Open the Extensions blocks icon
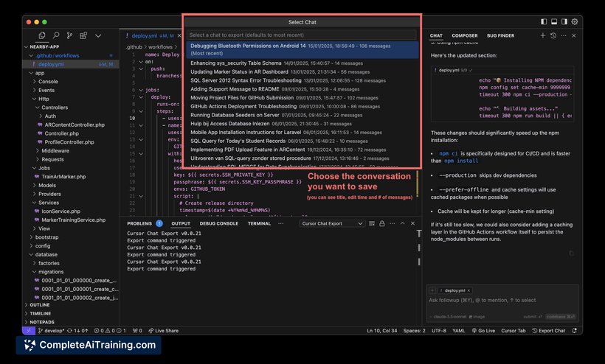The width and height of the screenshot is (605, 364). point(83,35)
